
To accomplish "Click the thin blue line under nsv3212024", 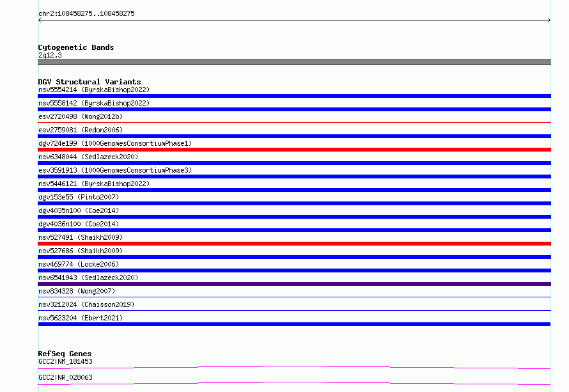I will pos(294,311).
